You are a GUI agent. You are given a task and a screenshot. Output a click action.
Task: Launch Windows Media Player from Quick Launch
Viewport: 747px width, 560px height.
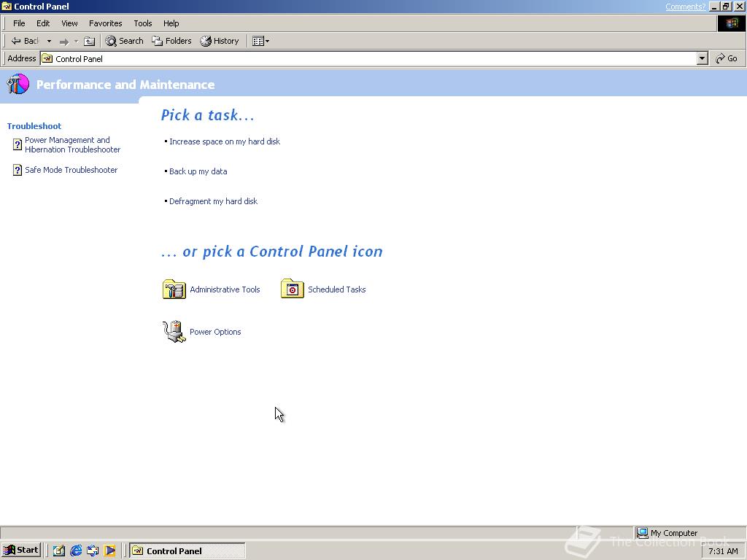(109, 551)
